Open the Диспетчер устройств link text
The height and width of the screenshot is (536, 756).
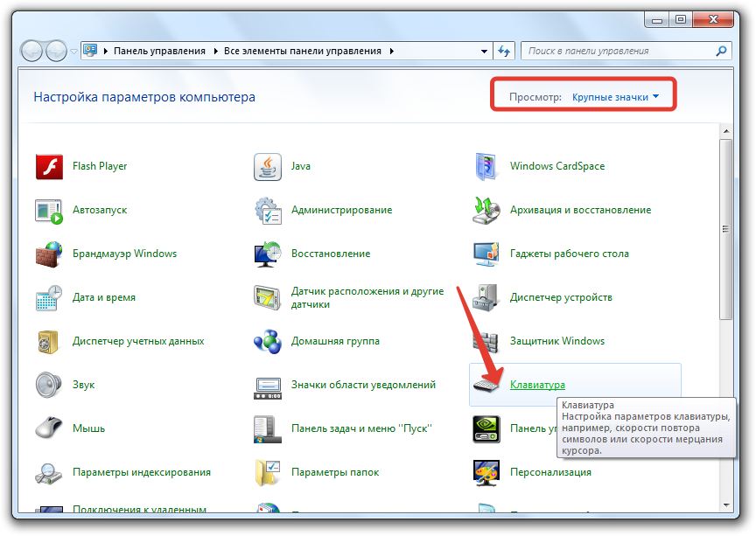561,297
